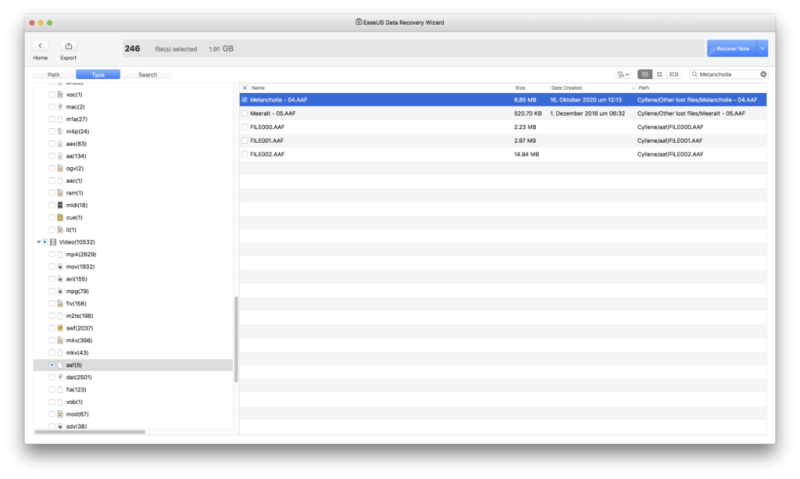Select the m1a(27) file type
This screenshot has height=479, width=800.
(77, 119)
